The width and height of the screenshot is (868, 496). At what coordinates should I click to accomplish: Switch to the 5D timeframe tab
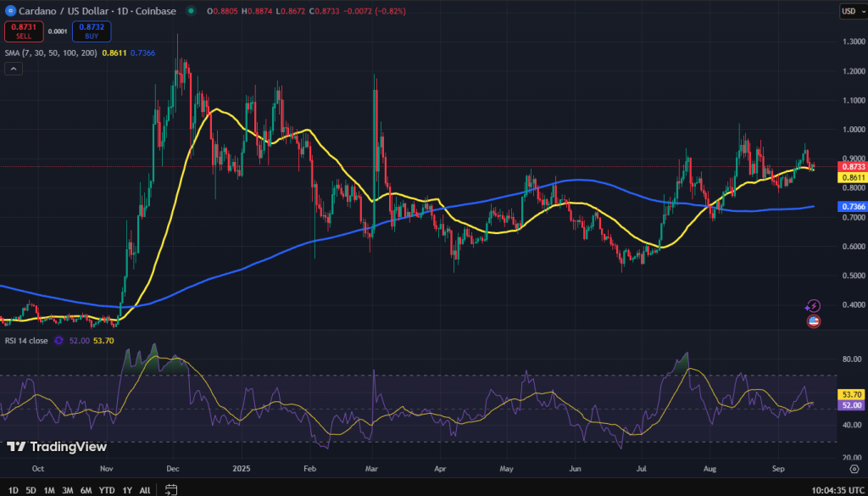pos(31,490)
